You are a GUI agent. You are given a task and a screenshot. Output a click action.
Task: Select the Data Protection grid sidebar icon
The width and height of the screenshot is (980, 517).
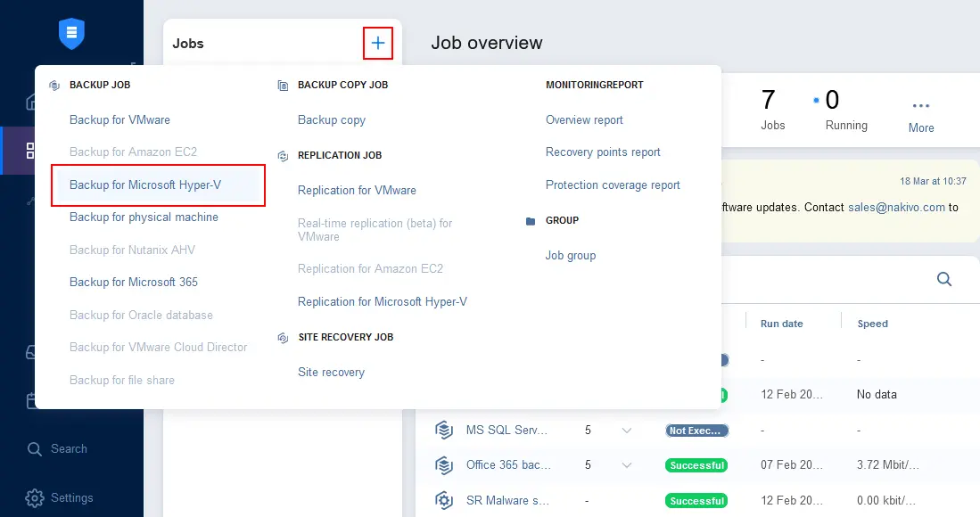[x=29, y=151]
